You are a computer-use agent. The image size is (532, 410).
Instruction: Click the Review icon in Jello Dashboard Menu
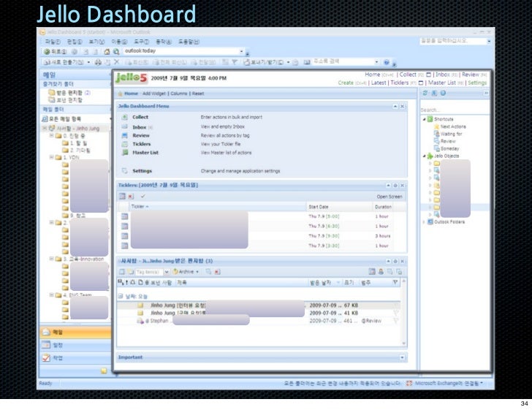click(x=124, y=135)
